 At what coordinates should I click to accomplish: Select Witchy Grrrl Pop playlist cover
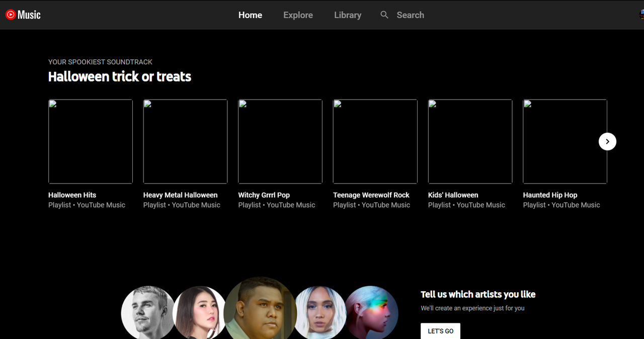[x=280, y=141]
